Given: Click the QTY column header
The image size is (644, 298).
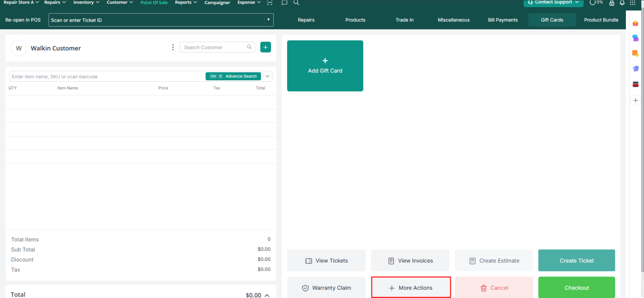Looking at the screenshot, I should point(13,88).
